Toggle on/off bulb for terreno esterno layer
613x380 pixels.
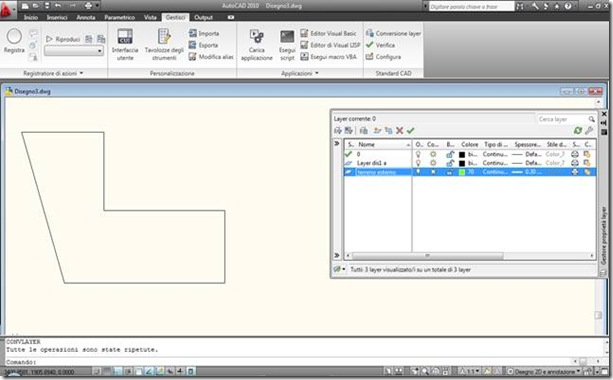pyautogui.click(x=418, y=172)
